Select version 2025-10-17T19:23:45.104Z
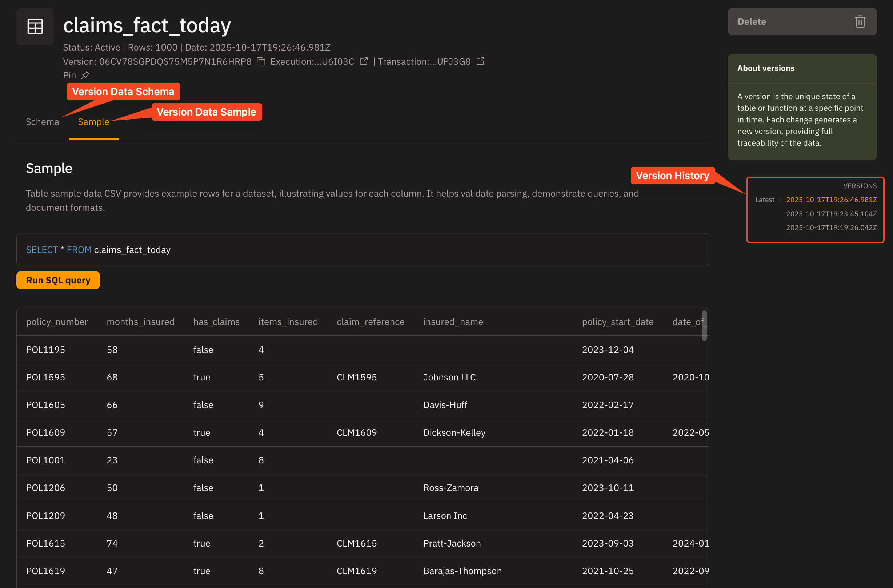 pyautogui.click(x=831, y=214)
